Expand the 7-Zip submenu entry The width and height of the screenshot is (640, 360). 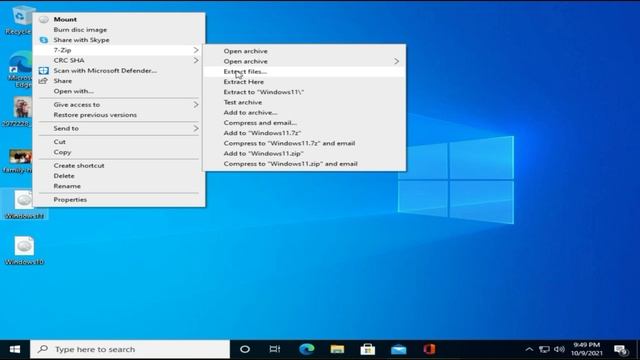tap(119, 50)
